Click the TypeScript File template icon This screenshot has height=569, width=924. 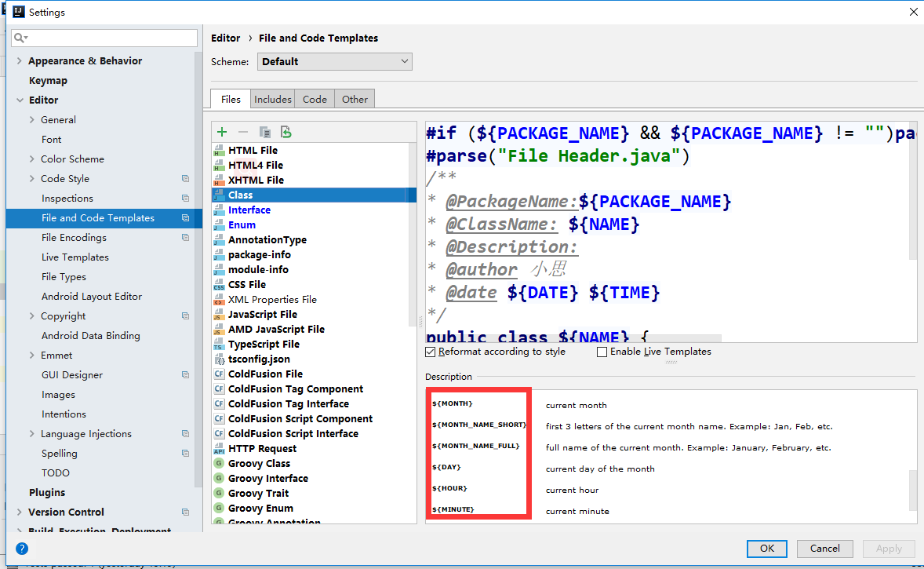coord(219,345)
